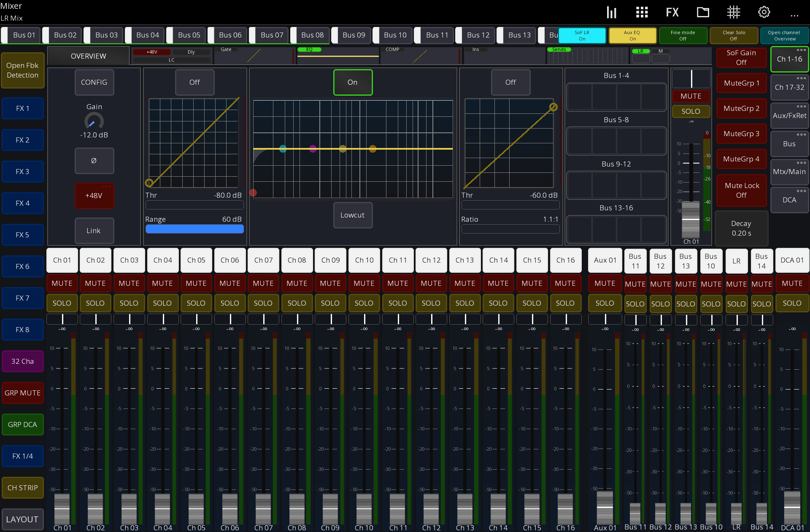The height and width of the screenshot is (532, 810).
Task: Open the grid apps icon
Action: [642, 12]
